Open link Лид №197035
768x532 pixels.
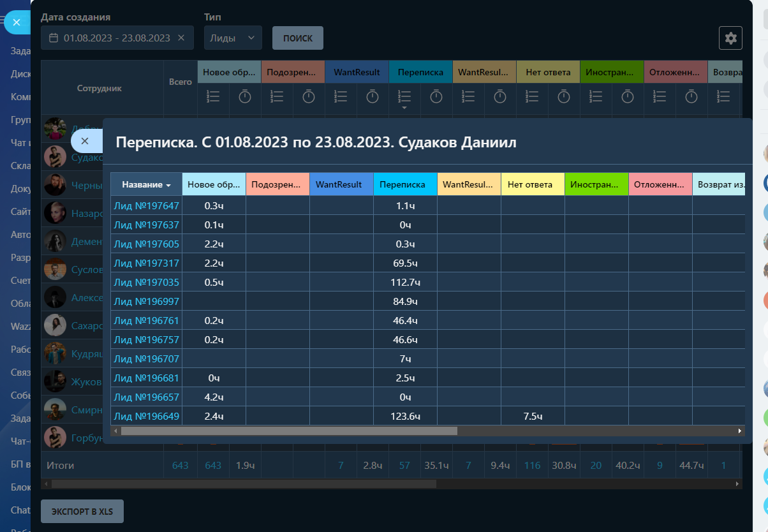146,282
